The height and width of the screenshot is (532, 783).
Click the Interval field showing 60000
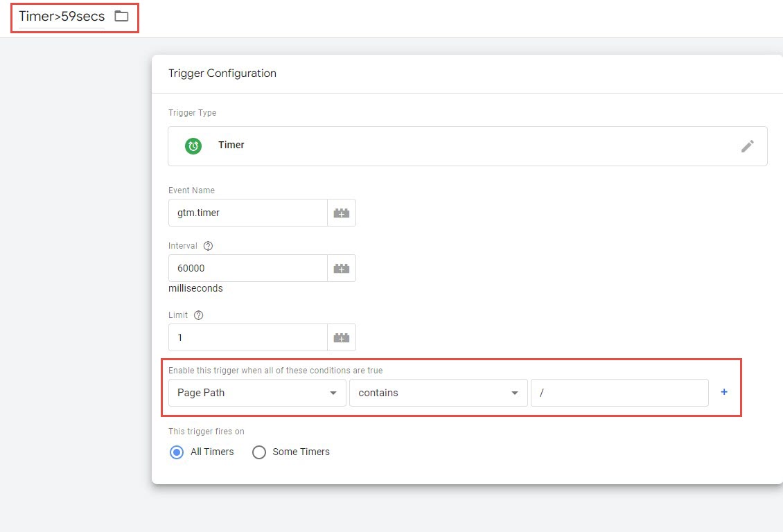click(247, 269)
